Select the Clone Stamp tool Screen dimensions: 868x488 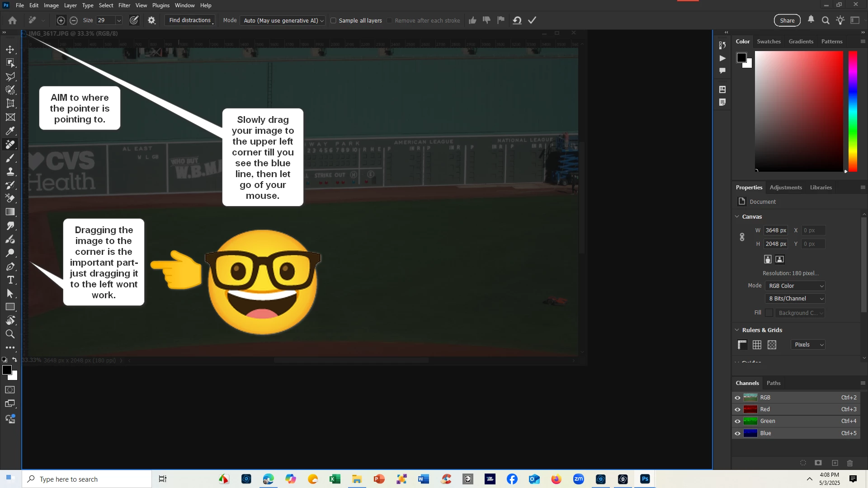(x=10, y=172)
